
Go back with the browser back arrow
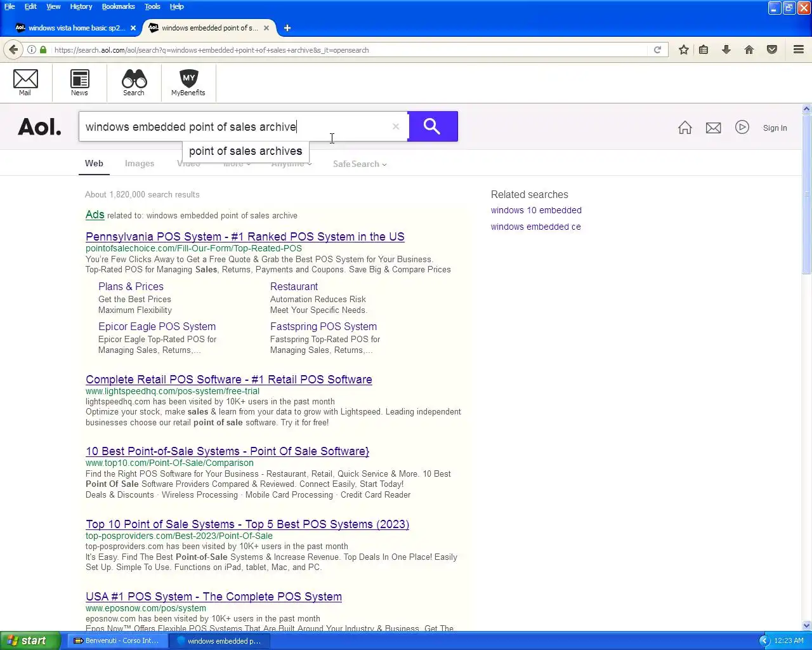coord(14,50)
